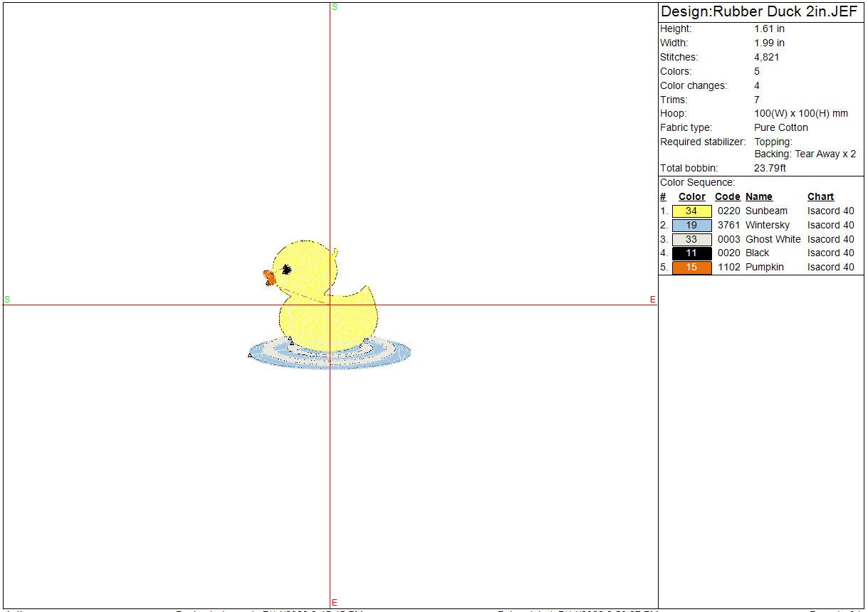
Task: Select the Pumpkin orange color swatch
Action: 691,268
